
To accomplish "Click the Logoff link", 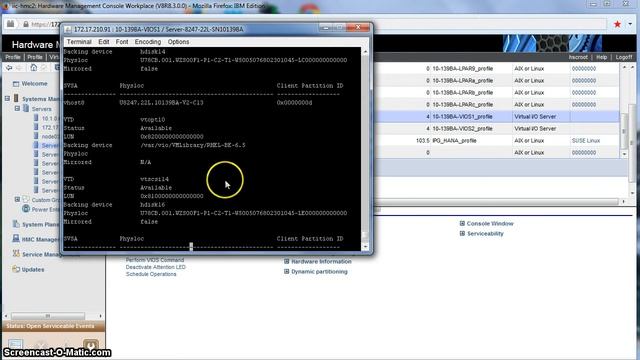I will click(624, 57).
